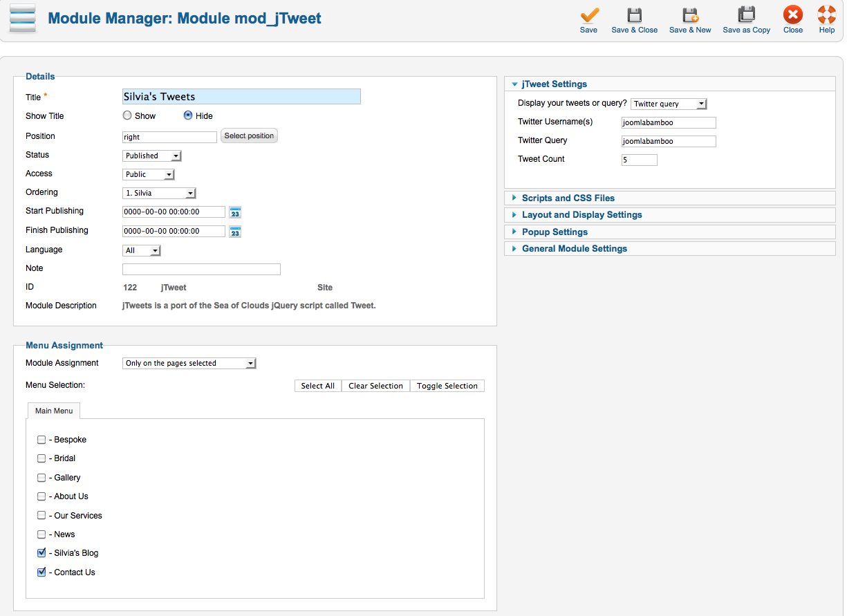Open the Module Assignment dropdown

189,363
